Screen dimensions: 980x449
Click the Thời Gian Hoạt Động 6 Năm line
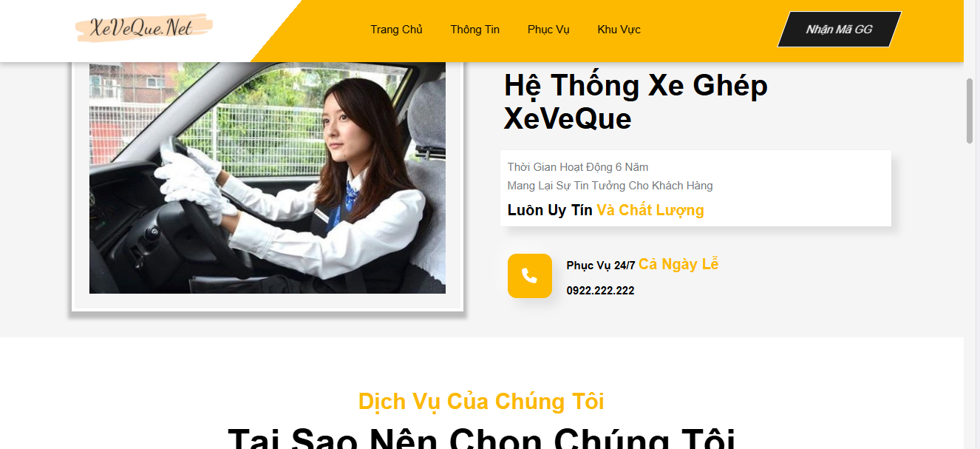pos(578,167)
